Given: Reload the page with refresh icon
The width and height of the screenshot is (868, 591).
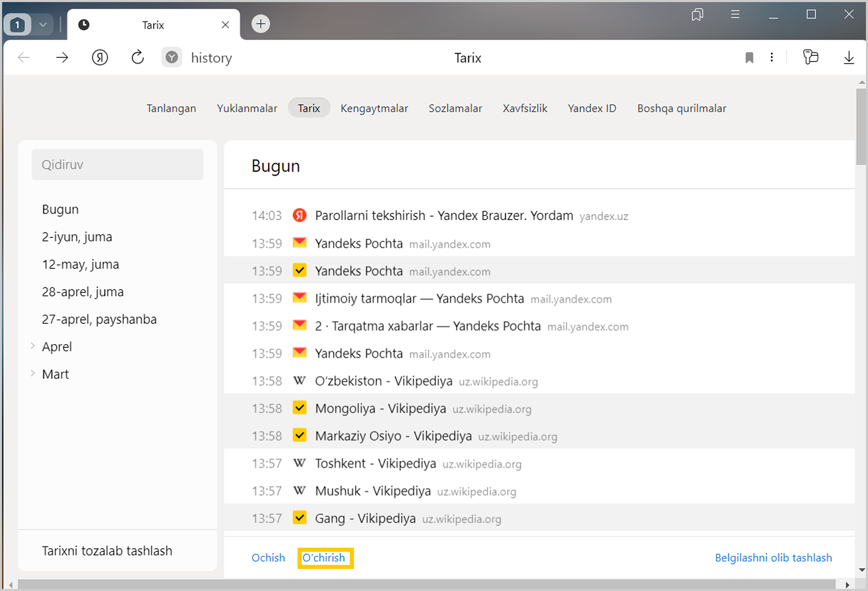Looking at the screenshot, I should 137,58.
